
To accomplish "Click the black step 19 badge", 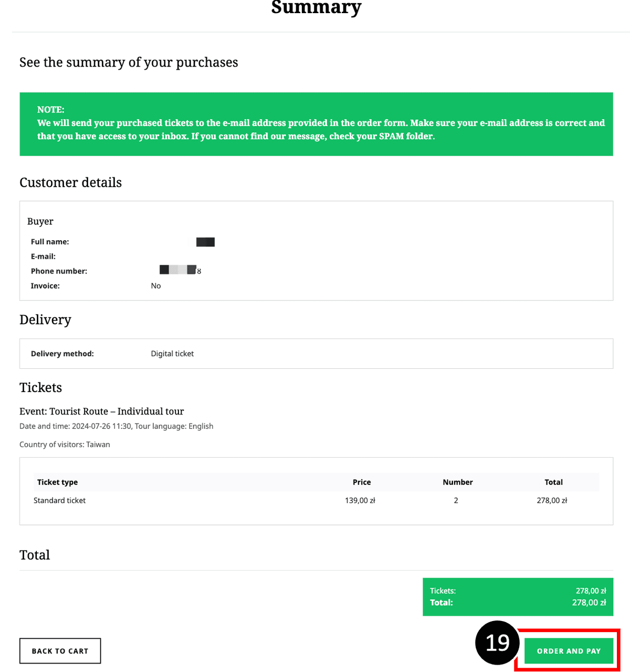I will [x=497, y=642].
